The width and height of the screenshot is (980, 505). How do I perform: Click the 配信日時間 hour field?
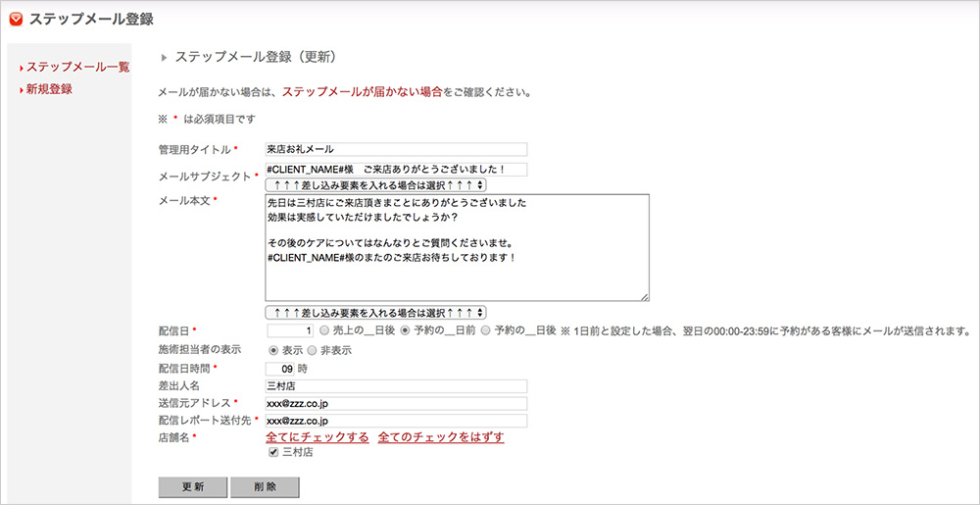280,368
